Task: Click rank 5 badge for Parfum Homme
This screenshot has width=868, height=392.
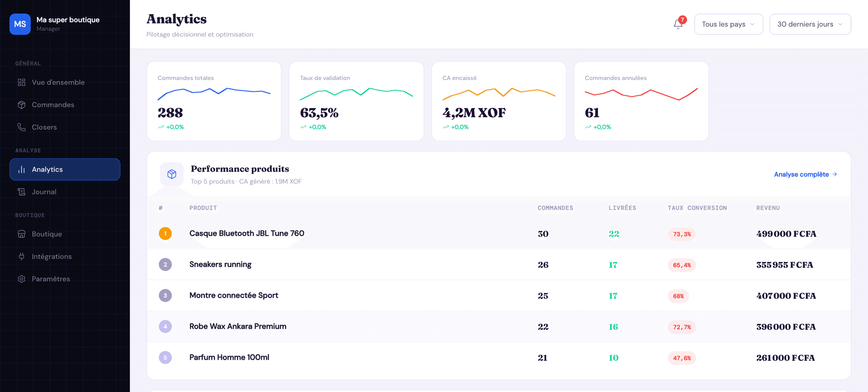Action: coord(165,358)
